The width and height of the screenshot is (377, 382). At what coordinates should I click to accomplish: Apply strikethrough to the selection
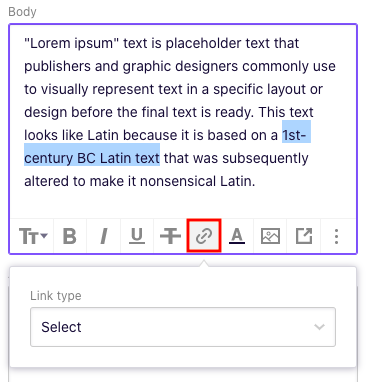(x=170, y=236)
